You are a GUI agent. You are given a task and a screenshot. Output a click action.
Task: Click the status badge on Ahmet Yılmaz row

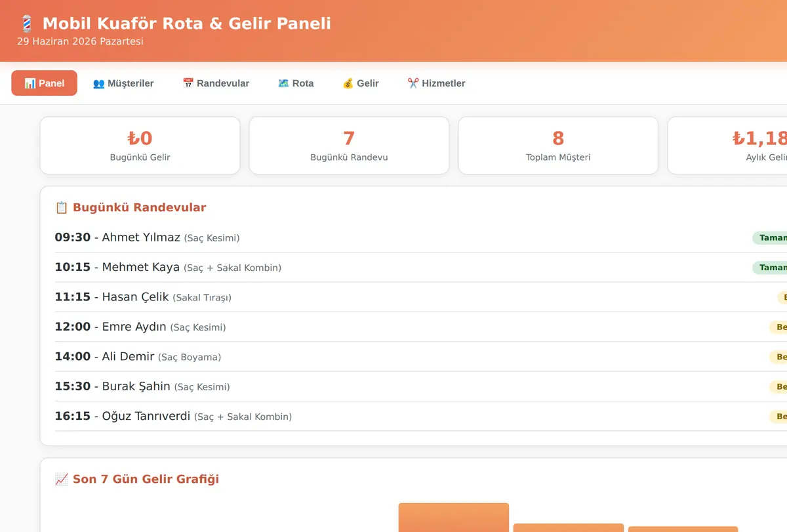coord(770,237)
